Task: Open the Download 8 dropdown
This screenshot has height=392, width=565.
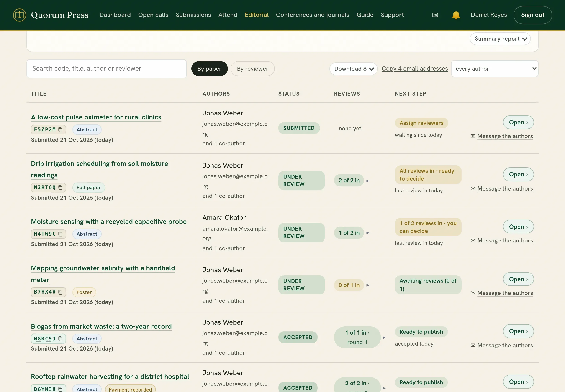Action: pos(353,69)
